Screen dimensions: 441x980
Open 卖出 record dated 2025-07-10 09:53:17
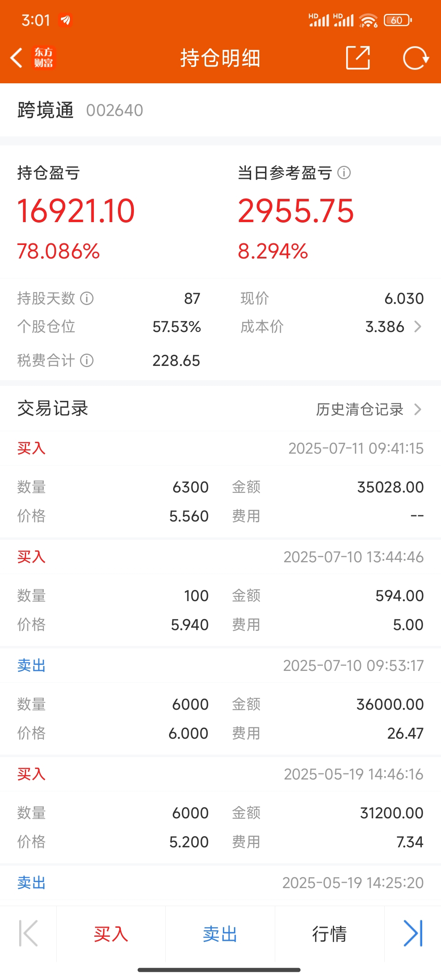point(220,702)
